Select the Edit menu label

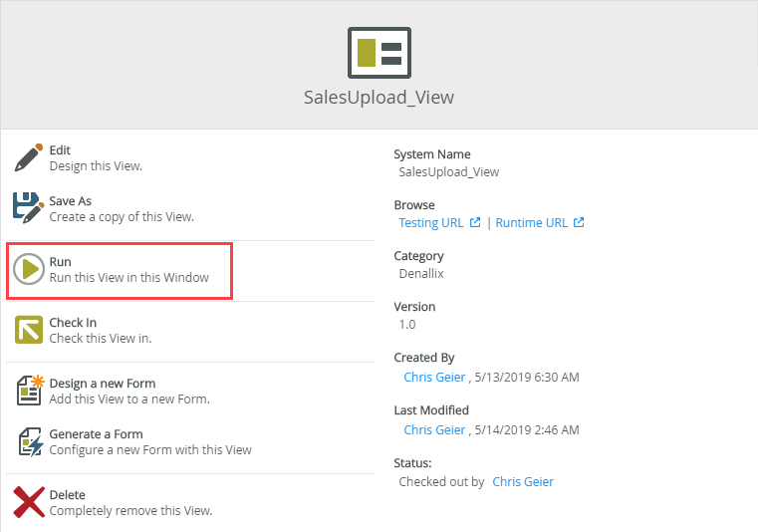tap(60, 150)
